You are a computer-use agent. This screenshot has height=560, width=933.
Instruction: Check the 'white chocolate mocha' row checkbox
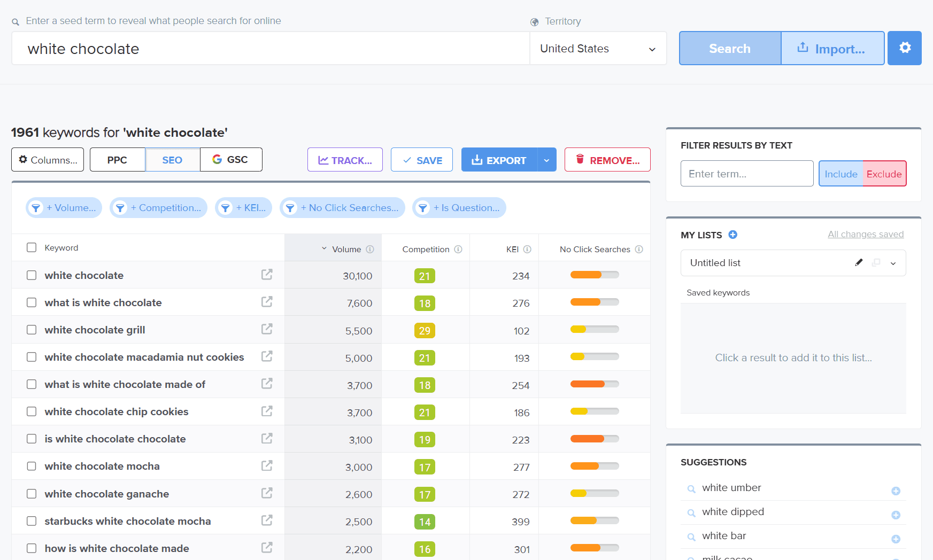[32, 466]
